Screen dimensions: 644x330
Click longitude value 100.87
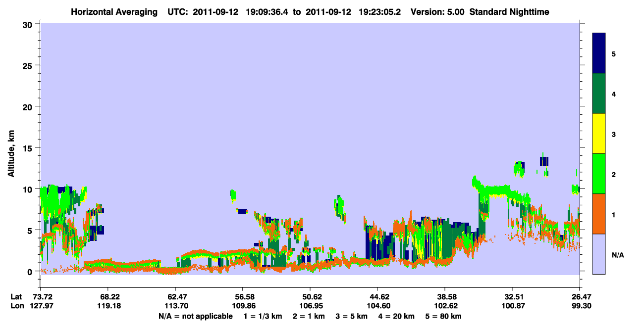pyautogui.click(x=512, y=306)
